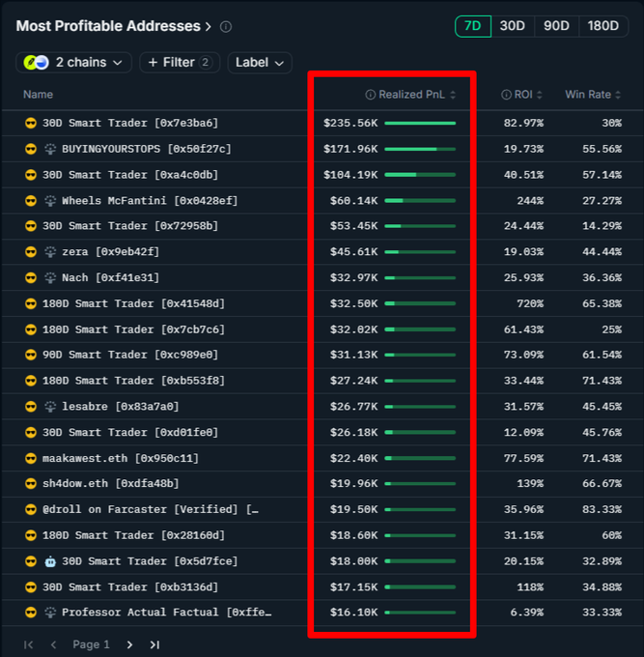The height and width of the screenshot is (657, 644).
Task: Open 30D Smart Trader [0x7e3ba6]
Action: pyautogui.click(x=130, y=124)
